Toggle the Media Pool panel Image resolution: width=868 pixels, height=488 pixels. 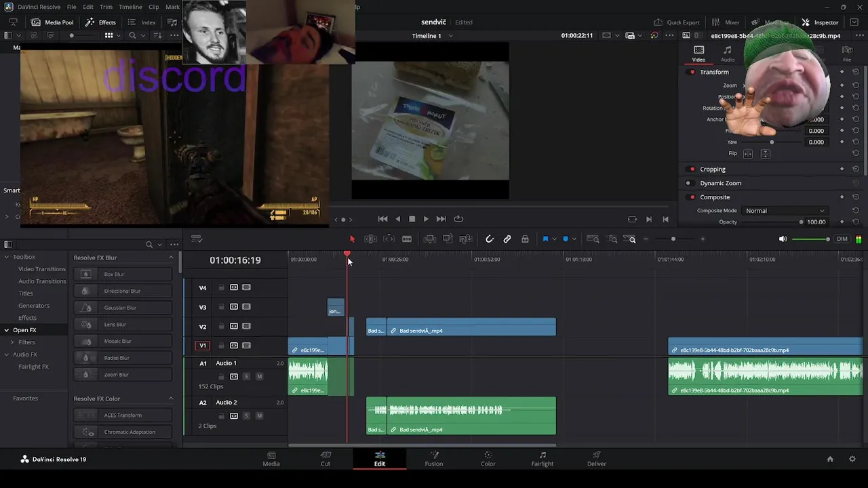(52, 22)
